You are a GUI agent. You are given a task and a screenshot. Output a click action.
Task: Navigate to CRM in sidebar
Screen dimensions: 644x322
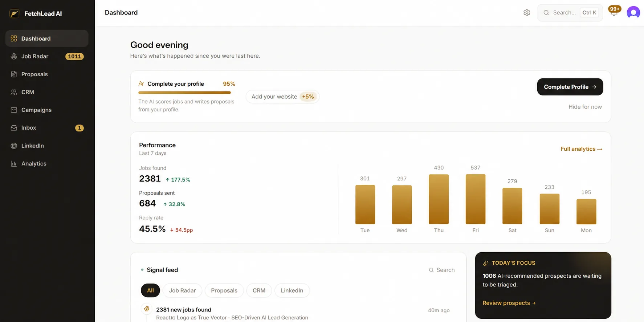click(47, 92)
